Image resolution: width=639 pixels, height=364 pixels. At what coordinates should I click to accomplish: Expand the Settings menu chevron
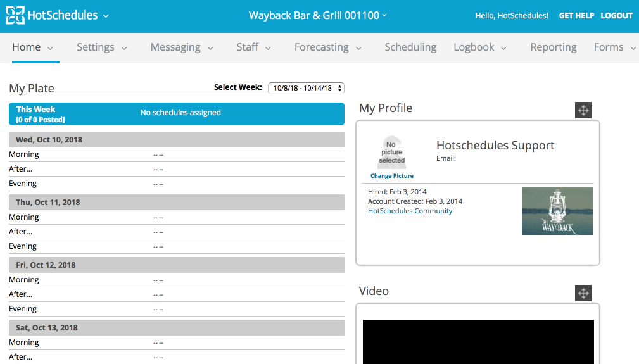(x=124, y=48)
